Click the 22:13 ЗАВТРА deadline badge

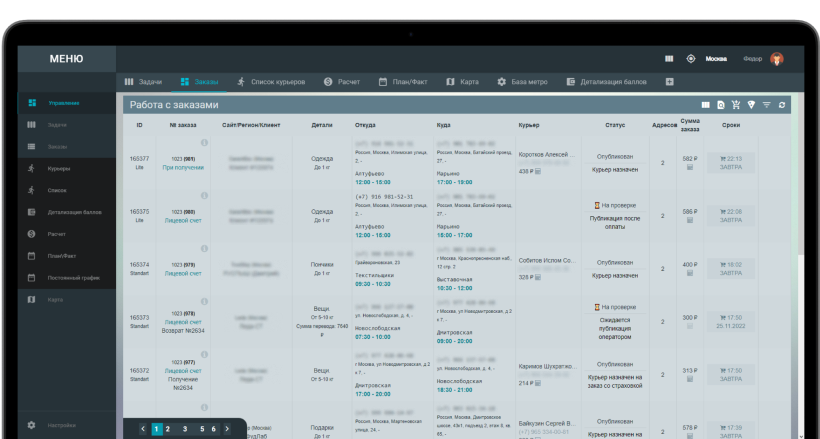coord(731,163)
